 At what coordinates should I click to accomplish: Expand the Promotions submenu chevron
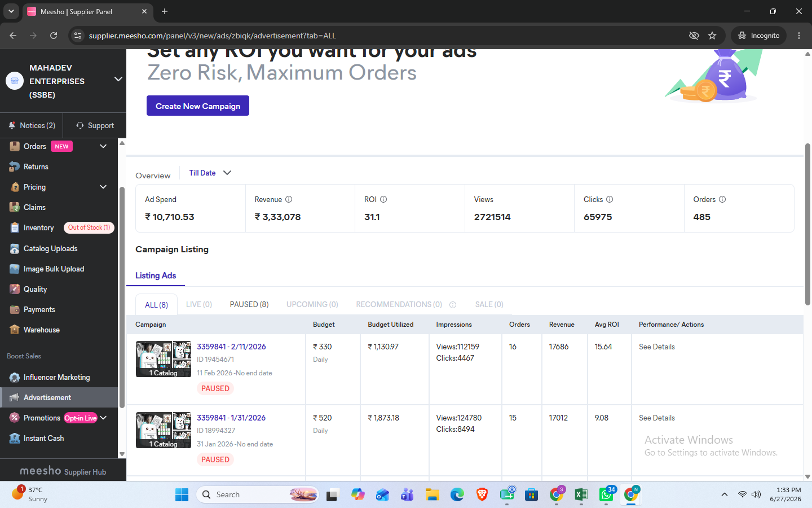point(103,418)
